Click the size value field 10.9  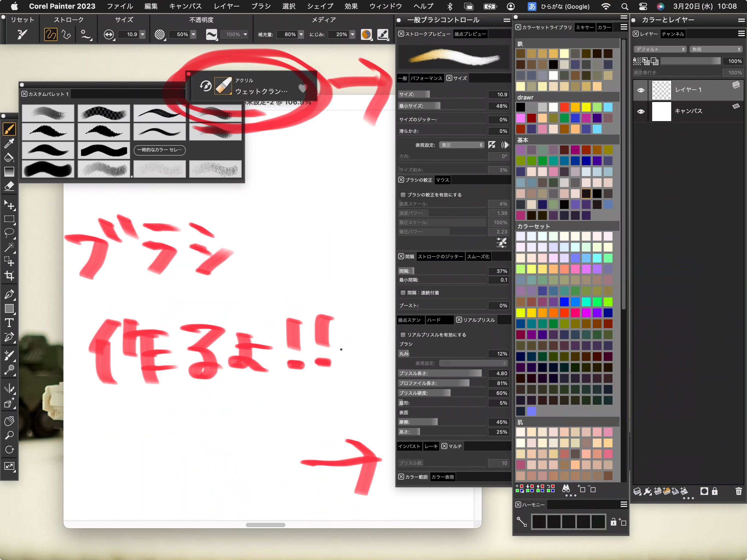129,34
